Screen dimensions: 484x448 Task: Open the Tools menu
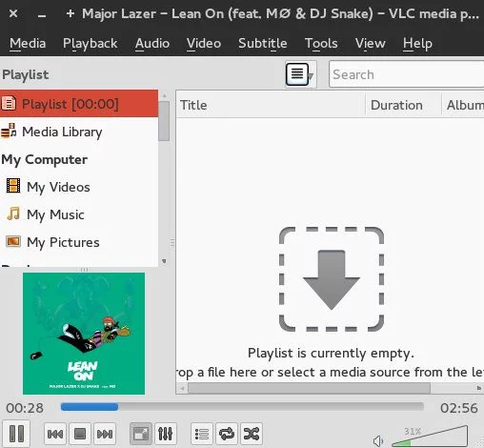(x=321, y=43)
